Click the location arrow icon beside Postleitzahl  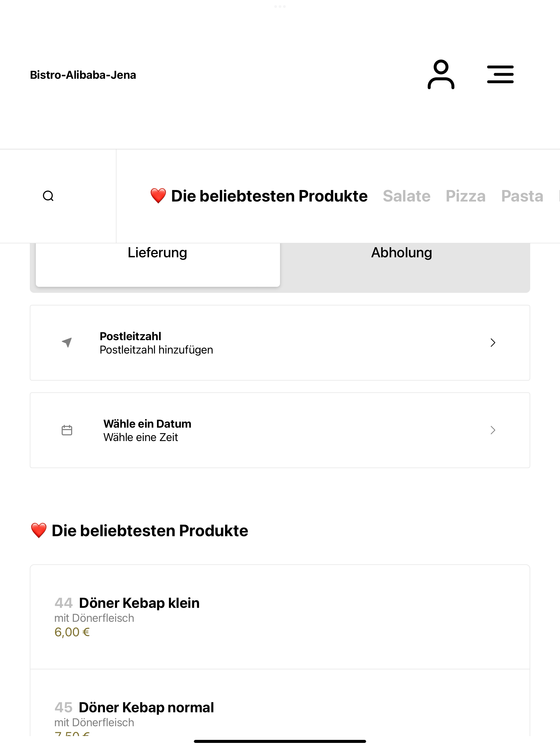pyautogui.click(x=67, y=342)
